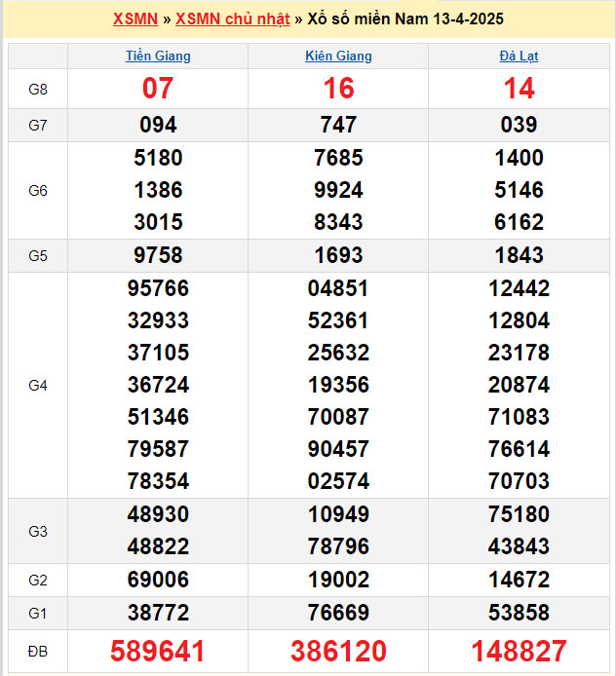Open the XSMN chủ nhật link
Screen dimensions: 616x676
click(232, 19)
